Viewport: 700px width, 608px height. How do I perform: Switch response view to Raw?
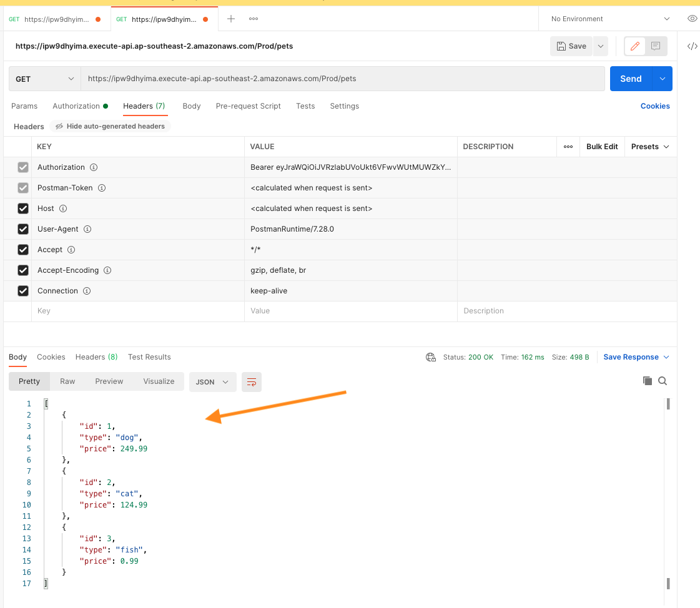[x=67, y=381]
